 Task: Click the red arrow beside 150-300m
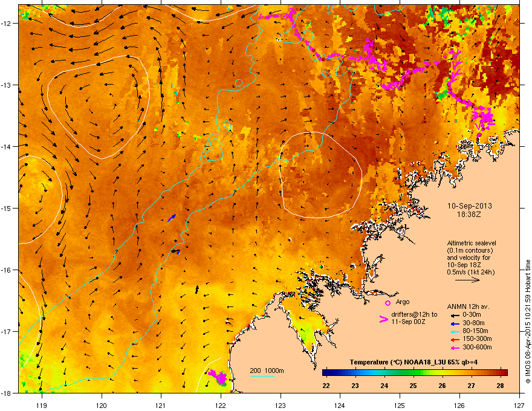click(455, 340)
